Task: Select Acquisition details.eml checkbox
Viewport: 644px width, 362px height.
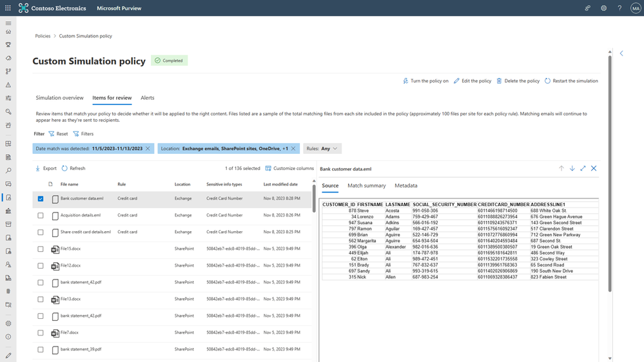Action: click(x=40, y=216)
